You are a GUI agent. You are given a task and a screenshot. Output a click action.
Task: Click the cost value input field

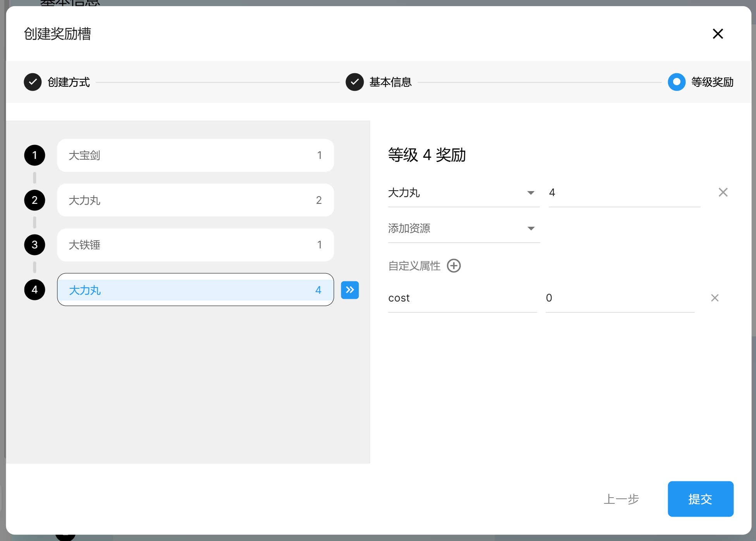point(620,298)
